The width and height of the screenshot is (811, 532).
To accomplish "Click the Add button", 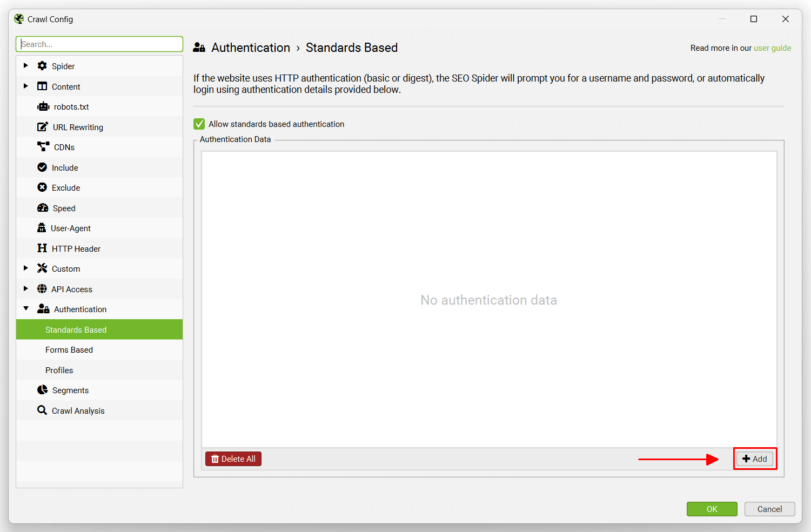I will [755, 459].
